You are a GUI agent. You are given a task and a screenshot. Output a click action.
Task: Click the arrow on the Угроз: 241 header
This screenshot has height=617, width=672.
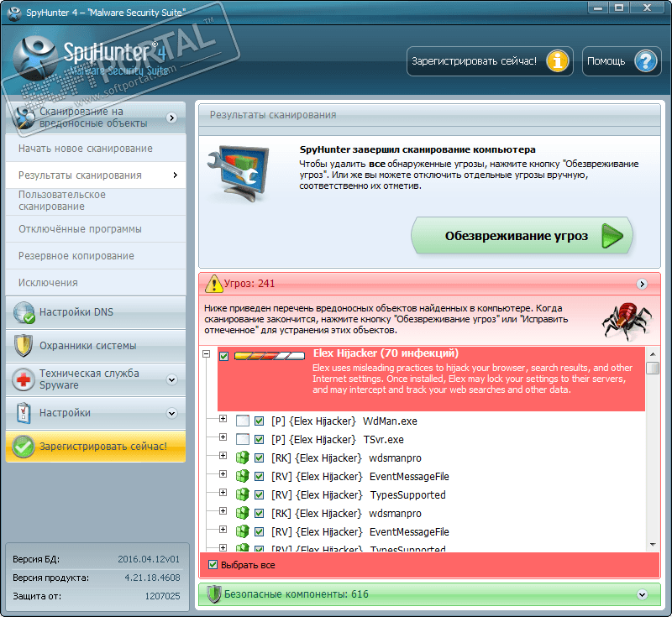(x=642, y=284)
